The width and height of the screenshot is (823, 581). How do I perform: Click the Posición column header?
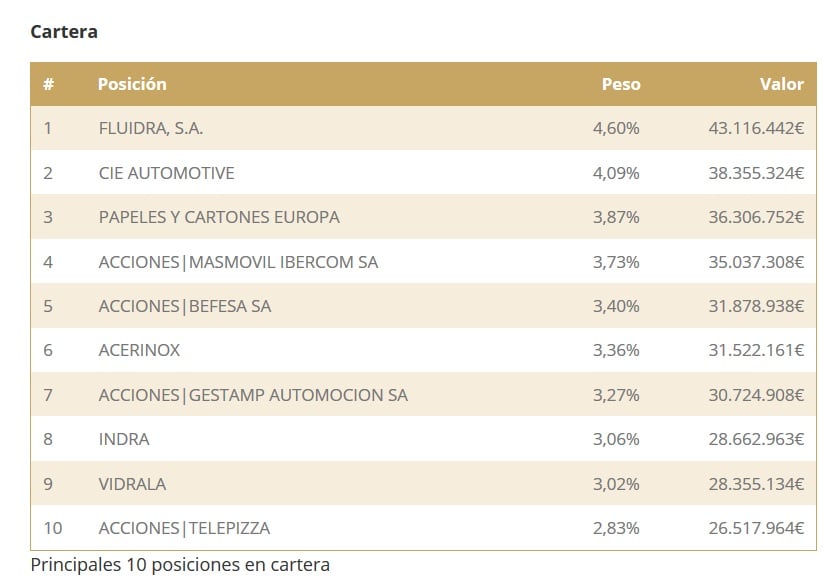(x=132, y=84)
